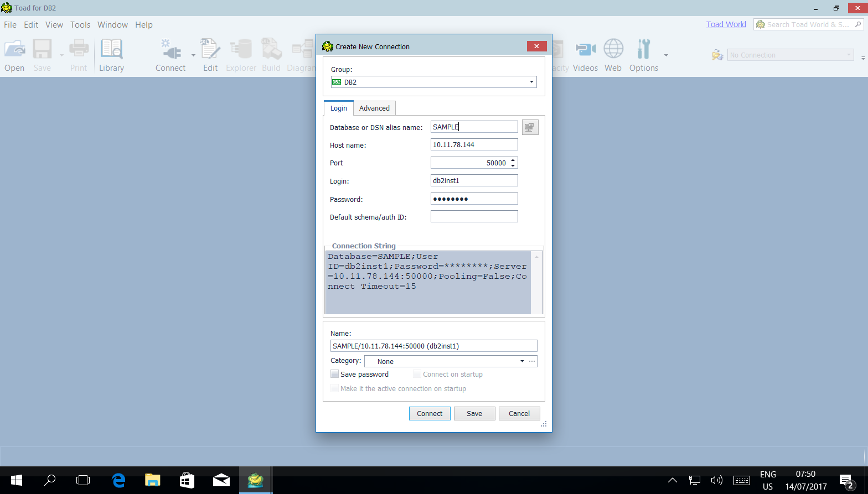Viewport: 868px width, 494px height.
Task: Click the Connection String text area
Action: point(428,283)
